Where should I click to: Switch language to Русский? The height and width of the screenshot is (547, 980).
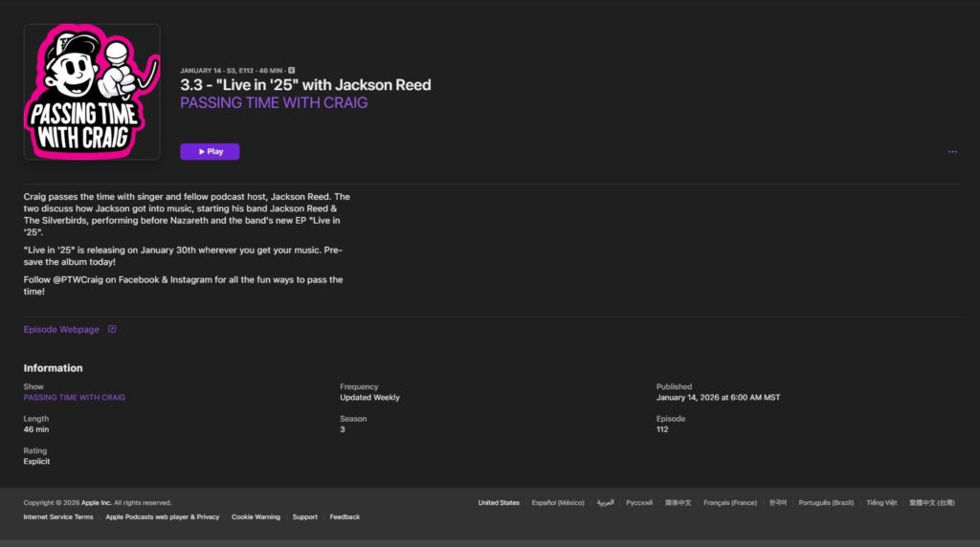(639, 502)
